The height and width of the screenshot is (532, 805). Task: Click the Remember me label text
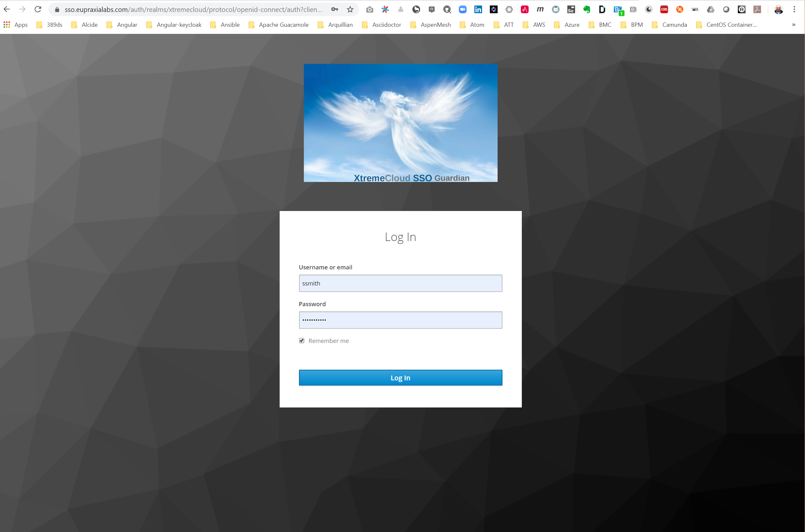pyautogui.click(x=328, y=341)
